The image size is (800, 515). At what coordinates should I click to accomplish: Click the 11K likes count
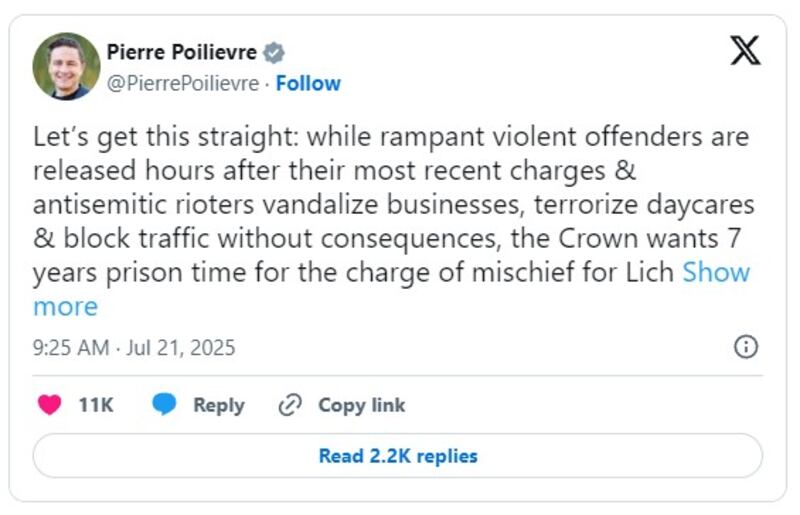(96, 405)
